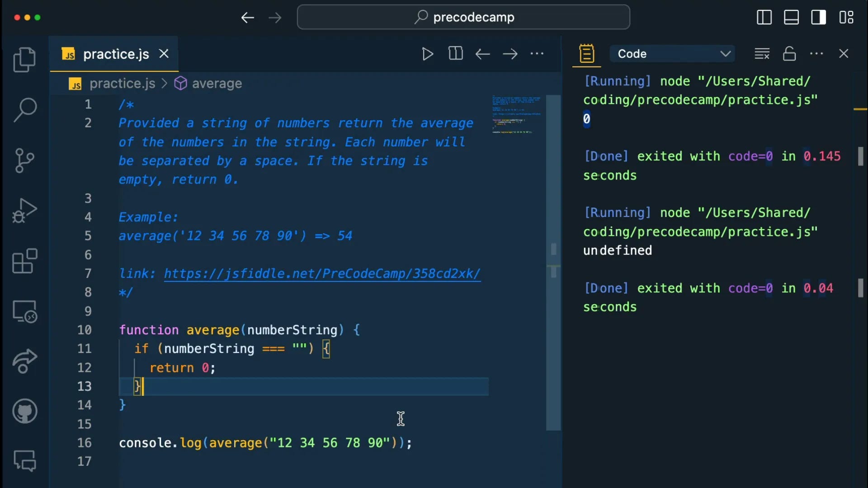Open the Code output channel dropdown
Viewport: 868px width, 488px height.
pyautogui.click(x=672, y=54)
